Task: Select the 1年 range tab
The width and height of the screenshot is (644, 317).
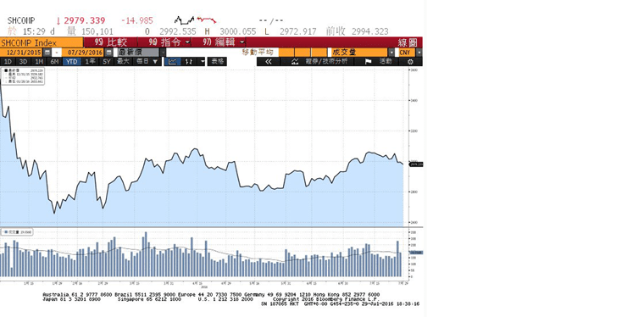Action: (x=91, y=62)
